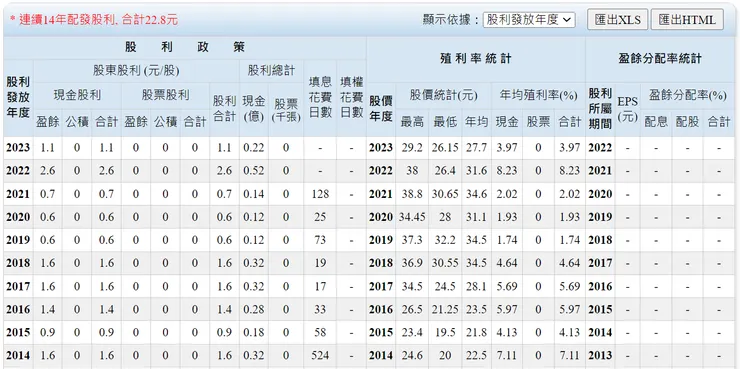Click the 股東股利 (元/股) header

136,71
